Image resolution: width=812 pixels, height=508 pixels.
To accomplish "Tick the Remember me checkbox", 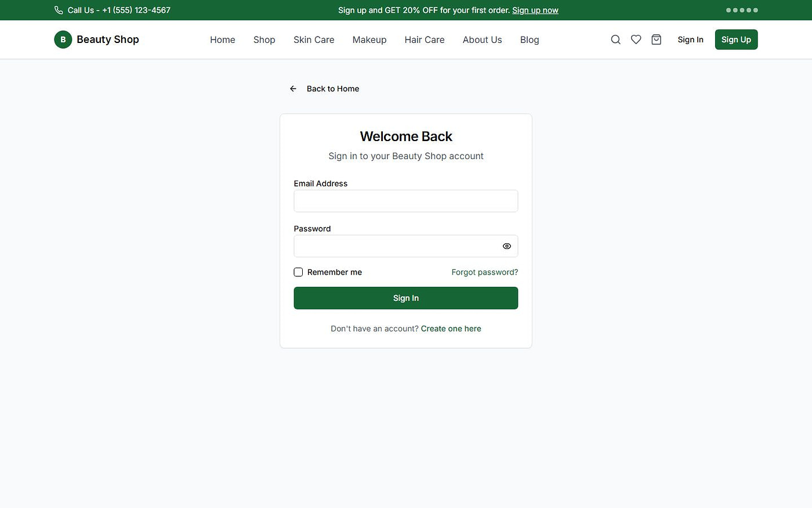I will [298, 272].
